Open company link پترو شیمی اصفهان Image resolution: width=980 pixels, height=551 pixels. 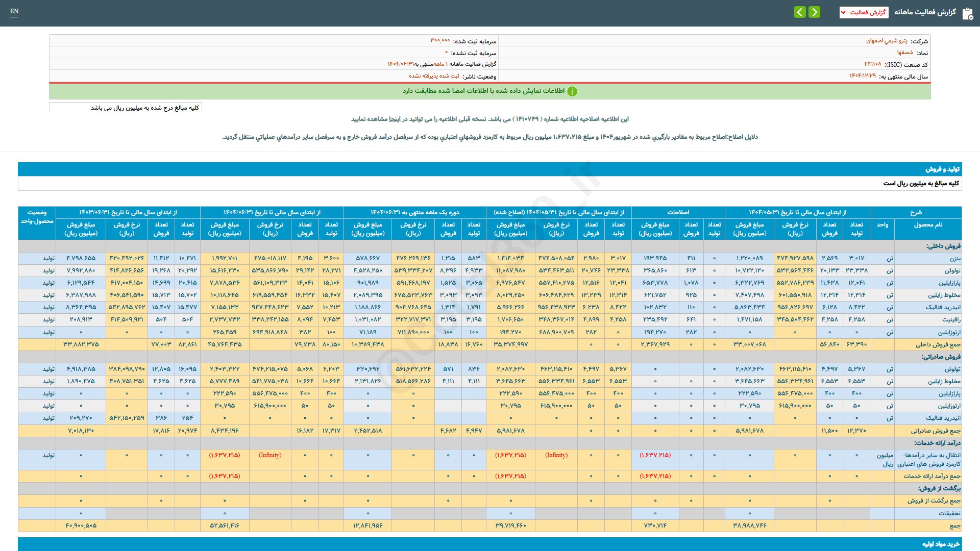(887, 41)
